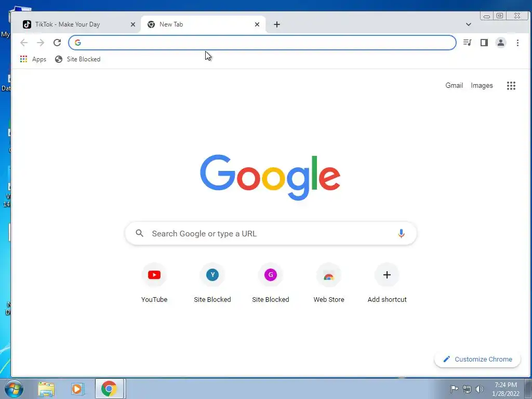Screen dimensions: 532x399
Task: Click the Google G icon in address bar
Action: pyautogui.click(x=78, y=43)
